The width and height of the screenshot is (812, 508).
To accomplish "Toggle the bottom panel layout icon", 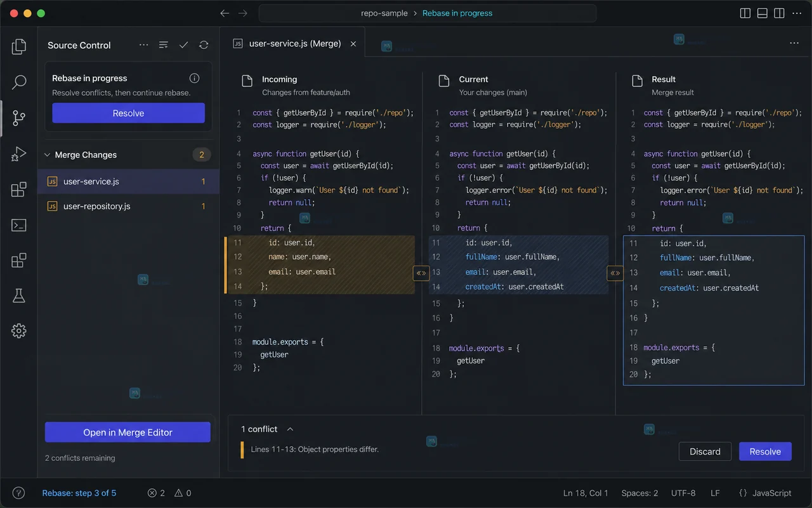I will (x=763, y=13).
